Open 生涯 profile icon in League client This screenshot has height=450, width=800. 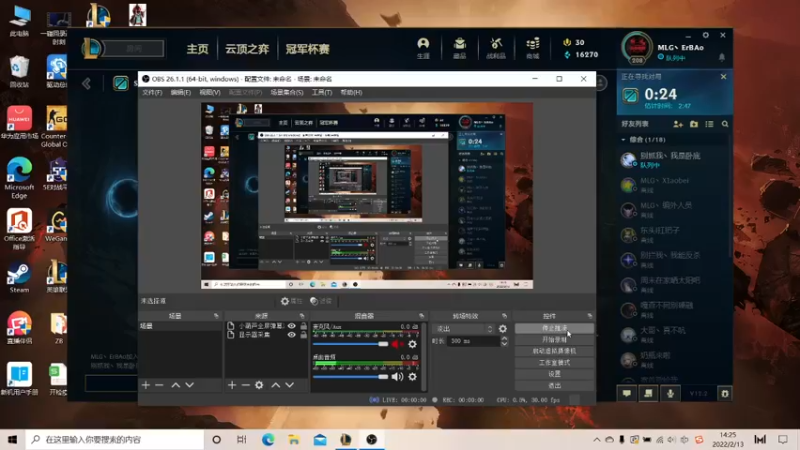pos(423,48)
